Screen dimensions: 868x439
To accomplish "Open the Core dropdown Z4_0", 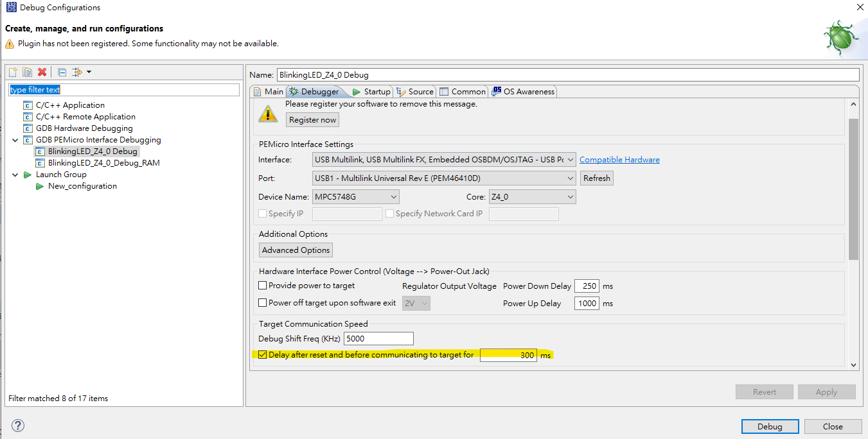I will tap(532, 197).
